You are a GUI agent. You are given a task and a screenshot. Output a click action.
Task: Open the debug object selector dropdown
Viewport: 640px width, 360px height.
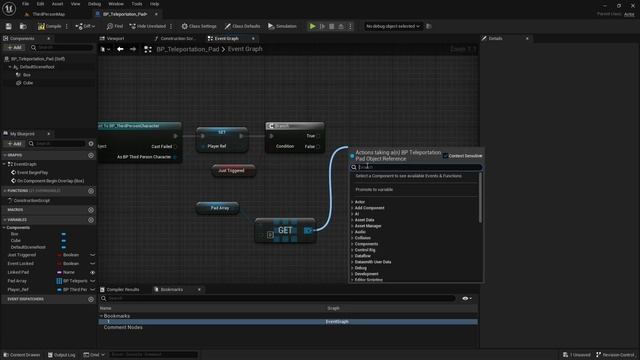pos(393,26)
